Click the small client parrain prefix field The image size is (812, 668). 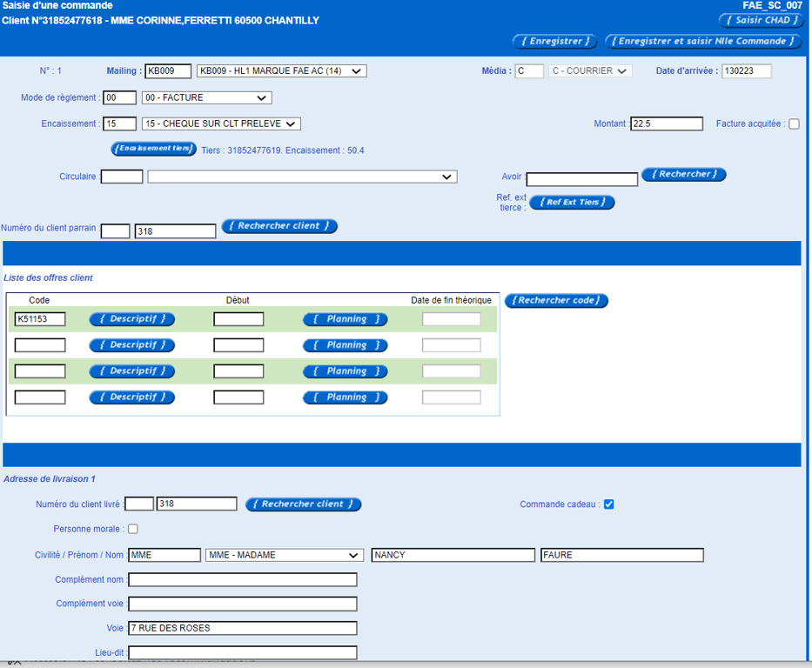tap(115, 231)
